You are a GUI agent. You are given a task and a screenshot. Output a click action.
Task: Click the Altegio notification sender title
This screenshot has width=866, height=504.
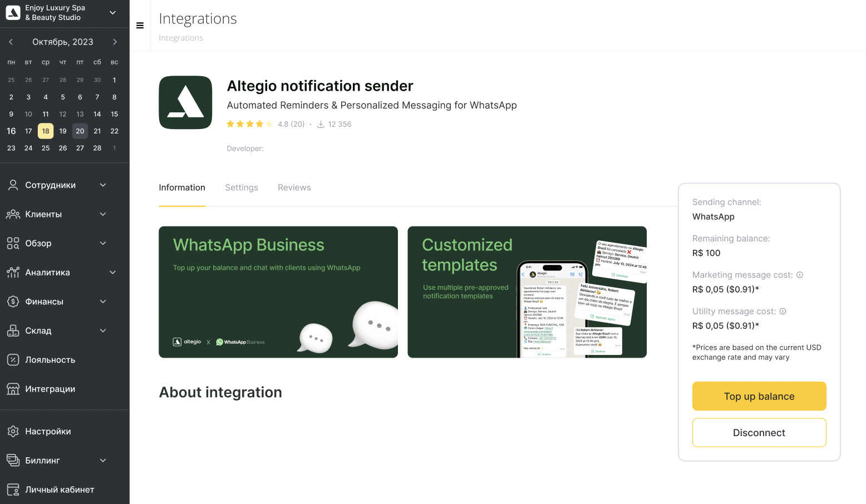pos(320,86)
